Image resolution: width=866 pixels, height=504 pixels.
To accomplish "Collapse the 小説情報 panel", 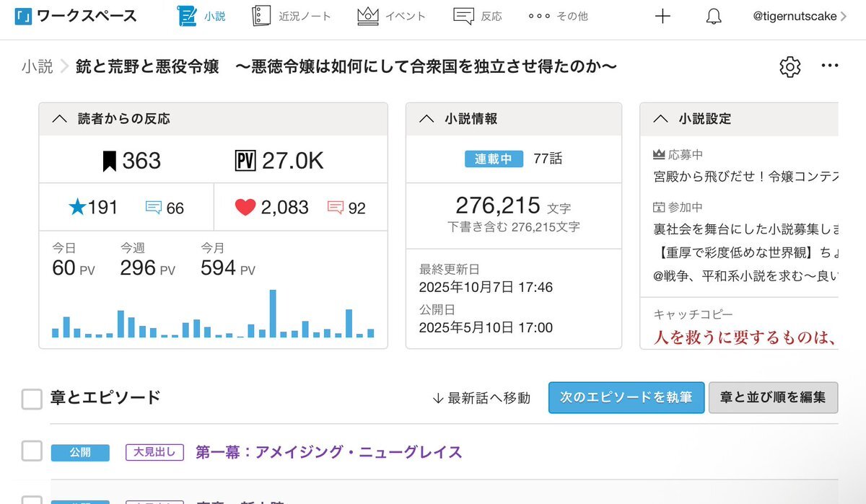I will pos(427,119).
